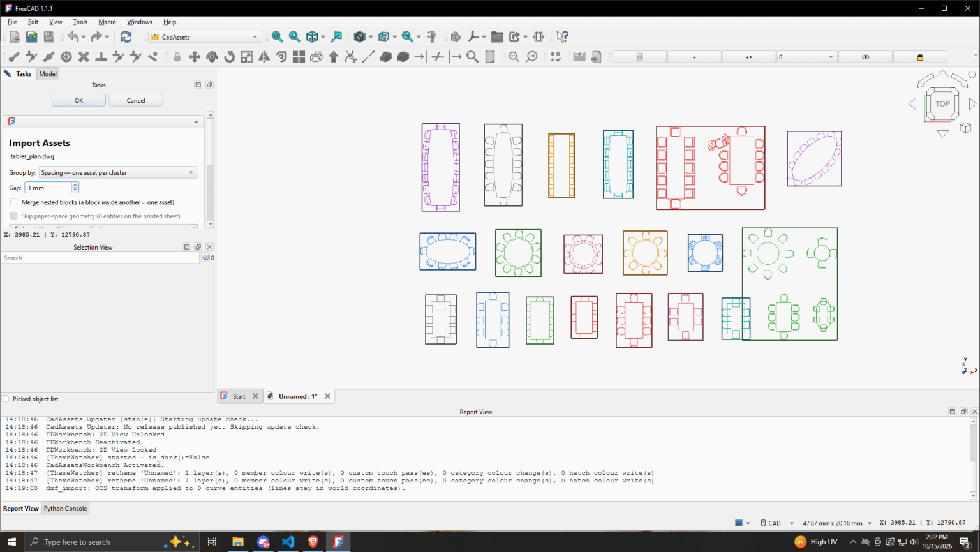Open the toolbar dropdown showing 0

[x=806, y=57]
